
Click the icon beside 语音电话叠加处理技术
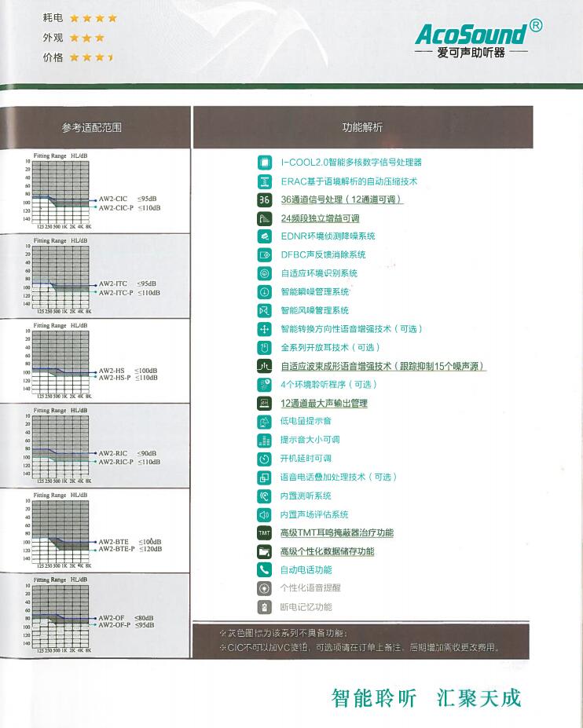coord(264,477)
